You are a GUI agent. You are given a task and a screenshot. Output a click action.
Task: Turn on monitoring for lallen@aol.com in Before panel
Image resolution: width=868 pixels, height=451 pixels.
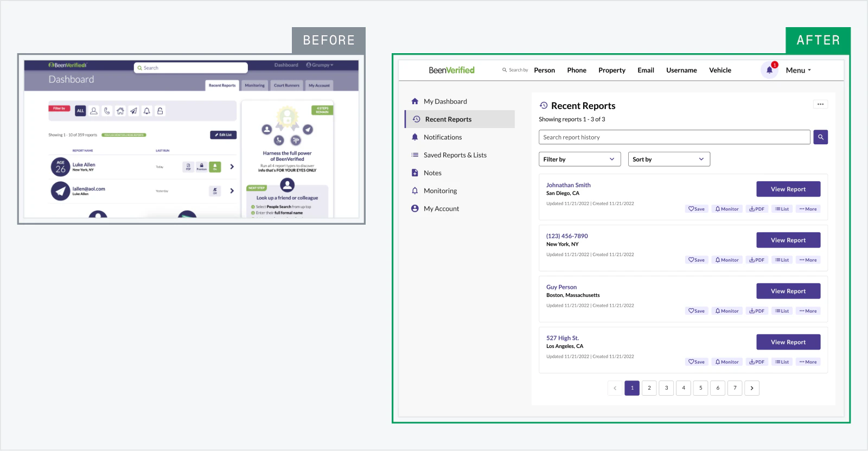[215, 191]
